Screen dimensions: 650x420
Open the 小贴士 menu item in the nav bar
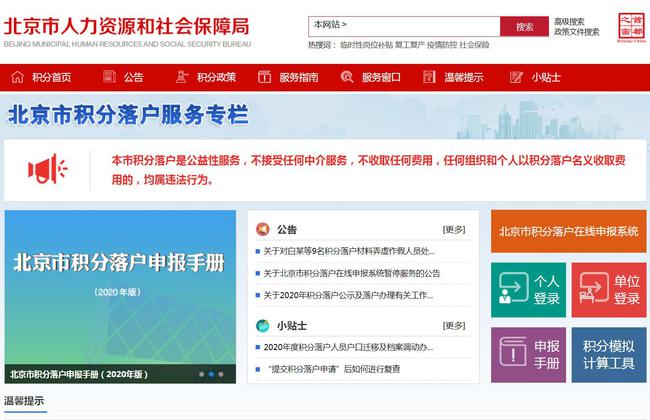point(546,77)
